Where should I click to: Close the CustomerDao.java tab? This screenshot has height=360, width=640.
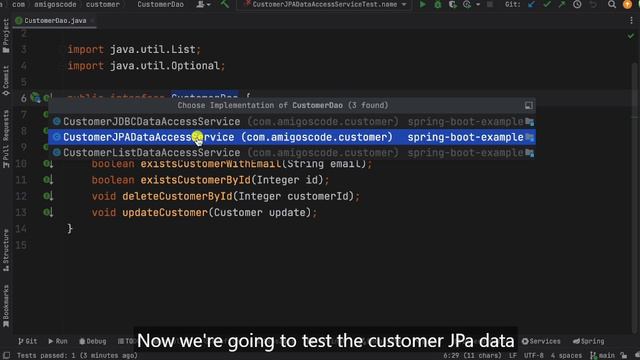(x=93, y=20)
